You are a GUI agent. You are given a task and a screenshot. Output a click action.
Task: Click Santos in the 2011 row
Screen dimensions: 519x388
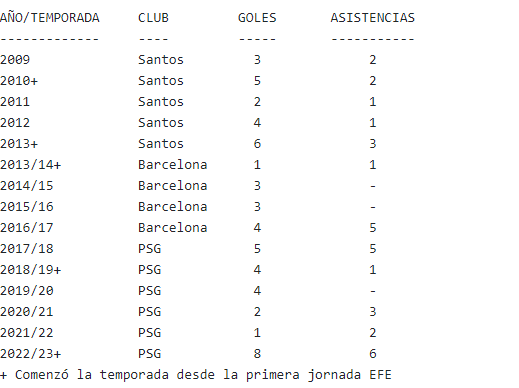click(161, 102)
